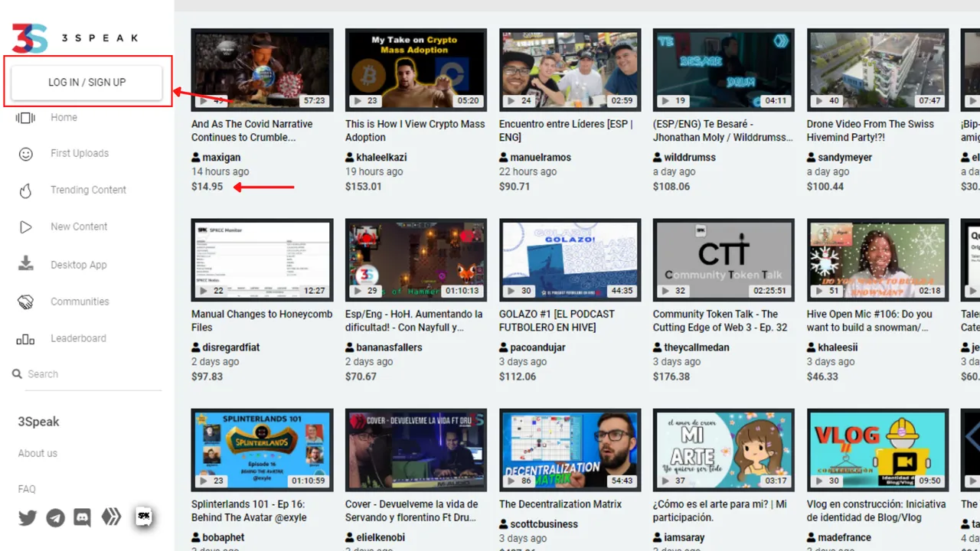This screenshot has height=551, width=980.
Task: Open the Esp/Eng HoH video thumbnail
Action: pyautogui.click(x=416, y=259)
